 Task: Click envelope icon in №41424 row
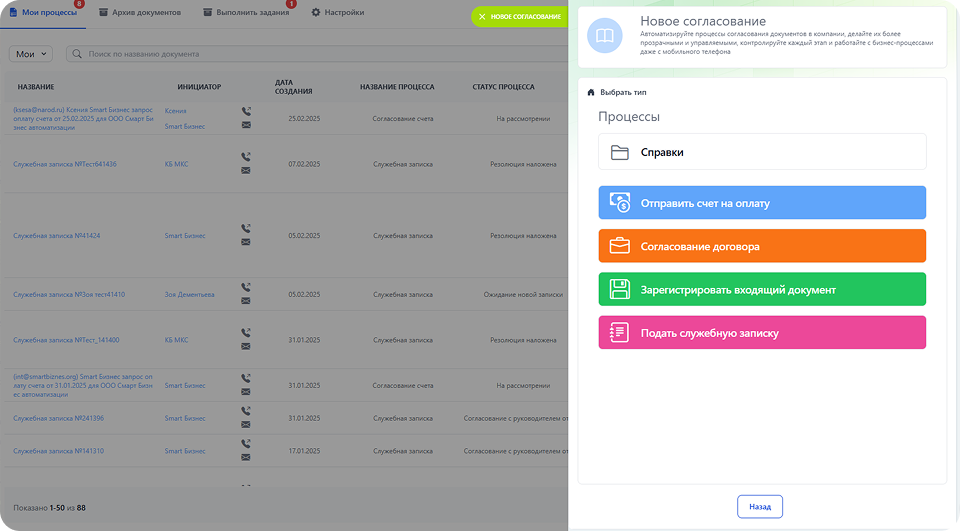[246, 242]
